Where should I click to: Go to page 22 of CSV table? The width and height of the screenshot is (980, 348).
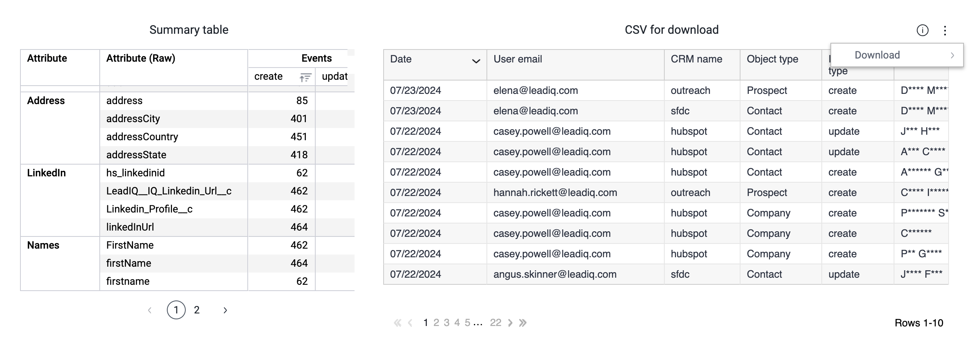click(x=495, y=323)
